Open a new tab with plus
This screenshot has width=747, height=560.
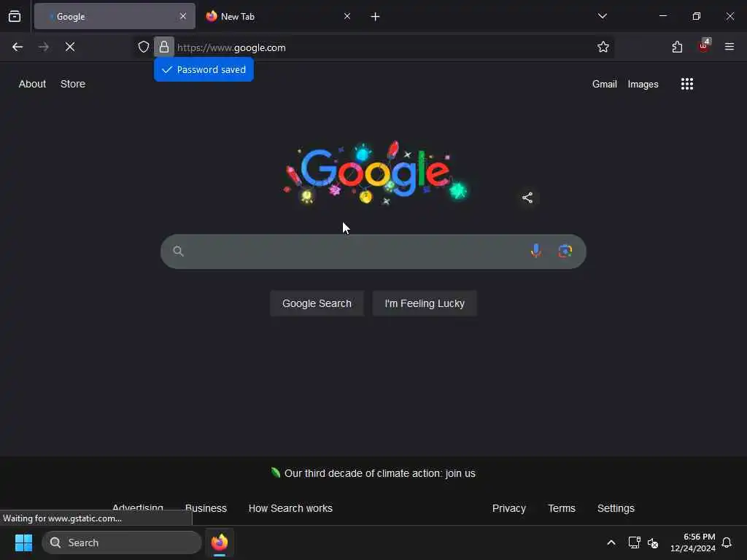click(376, 17)
